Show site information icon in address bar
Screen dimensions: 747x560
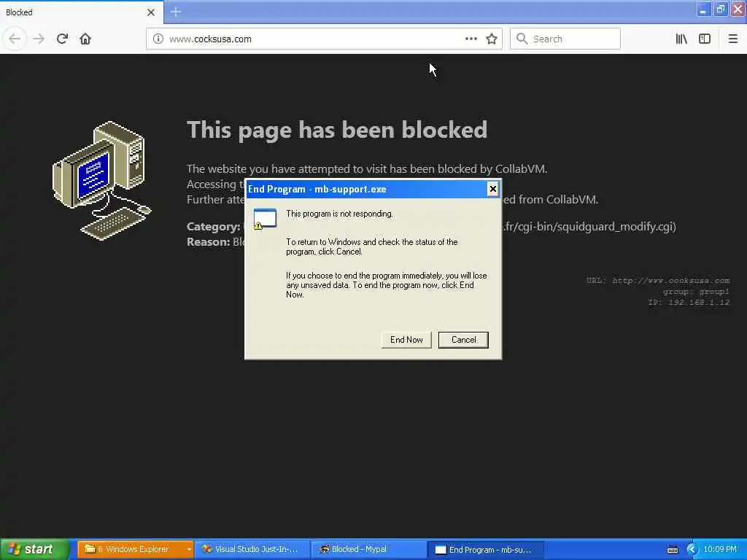coord(158,39)
